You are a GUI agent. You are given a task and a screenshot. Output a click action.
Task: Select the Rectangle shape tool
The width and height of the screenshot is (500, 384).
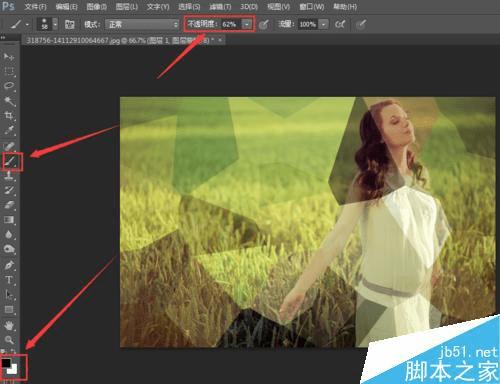click(x=9, y=310)
